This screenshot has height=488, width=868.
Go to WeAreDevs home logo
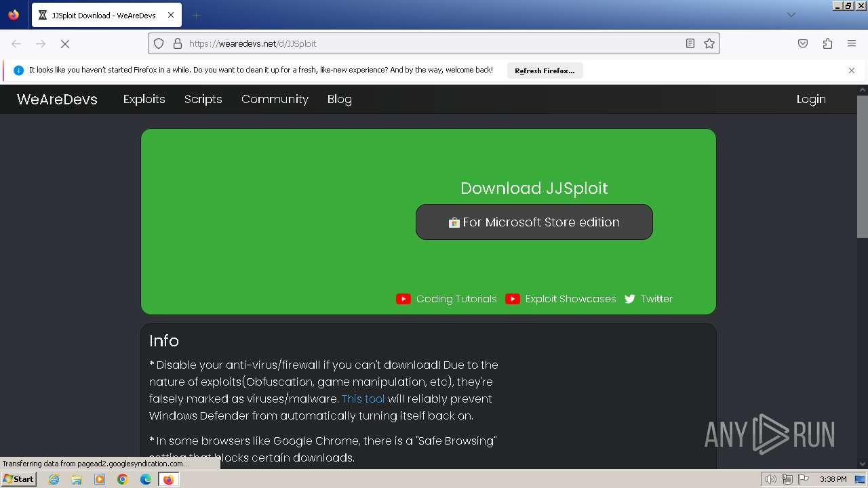(57, 99)
